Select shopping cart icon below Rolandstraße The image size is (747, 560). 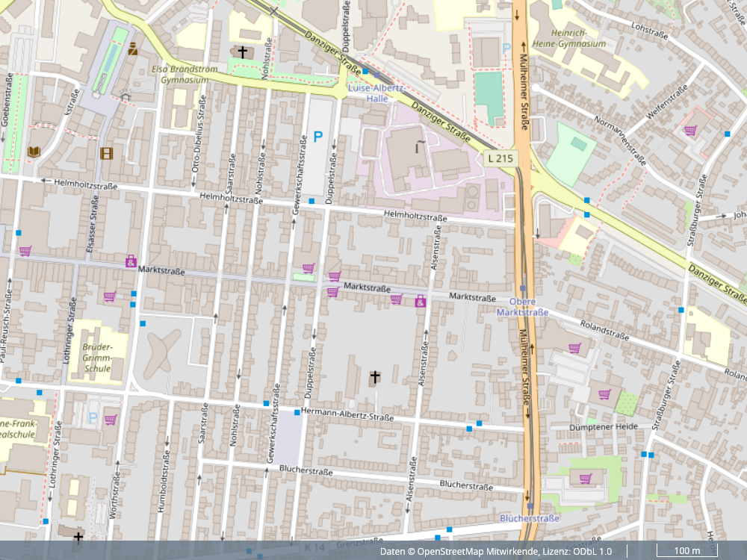point(574,347)
